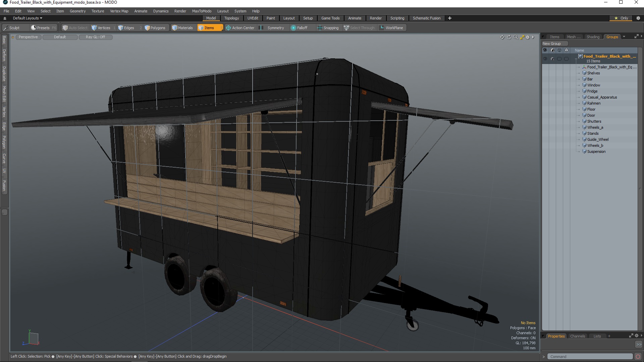Switch to the Shading panel tab
The height and width of the screenshot is (362, 644).
(593, 37)
